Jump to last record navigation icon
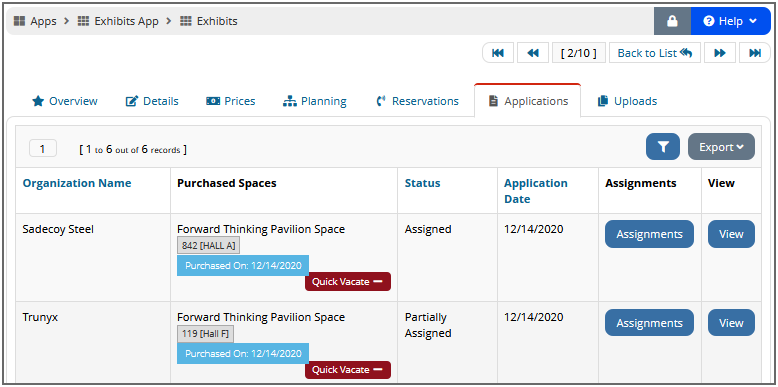This screenshot has height=387, width=778. [x=755, y=53]
